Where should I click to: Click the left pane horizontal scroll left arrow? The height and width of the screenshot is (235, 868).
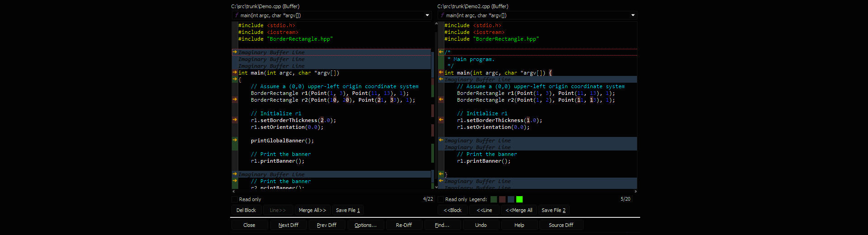click(x=234, y=192)
